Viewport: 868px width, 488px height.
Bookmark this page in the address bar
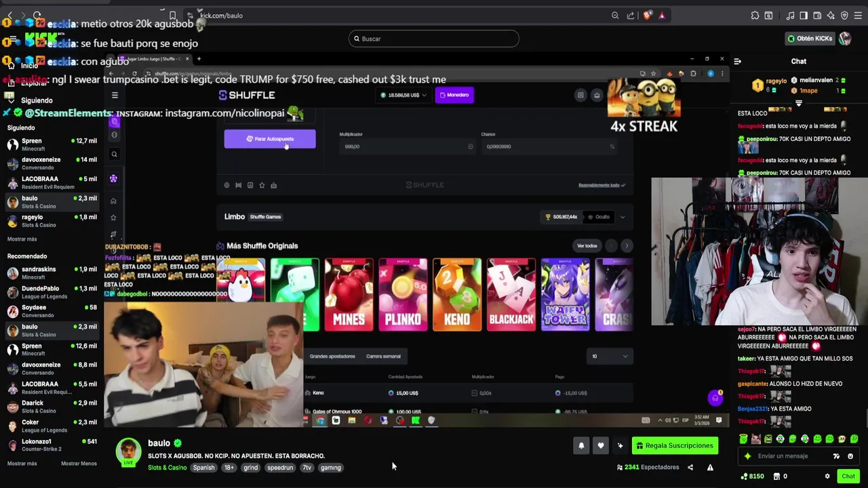click(172, 16)
